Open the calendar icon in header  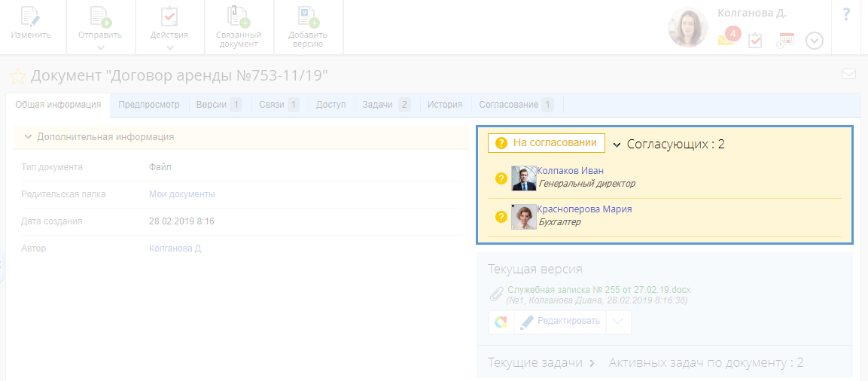[785, 41]
